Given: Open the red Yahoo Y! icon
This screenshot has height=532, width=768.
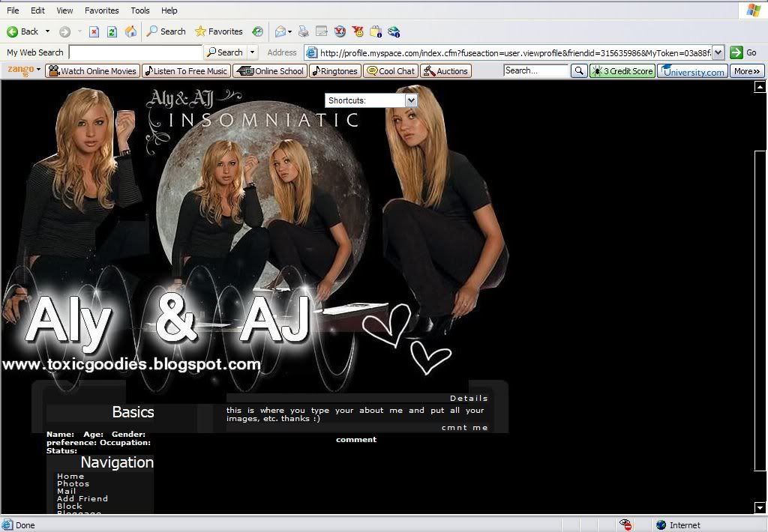Looking at the screenshot, I should coord(340,31).
